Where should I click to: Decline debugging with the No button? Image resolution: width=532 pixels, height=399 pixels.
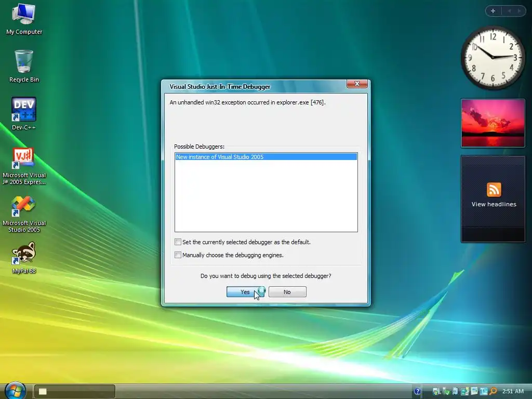click(287, 292)
